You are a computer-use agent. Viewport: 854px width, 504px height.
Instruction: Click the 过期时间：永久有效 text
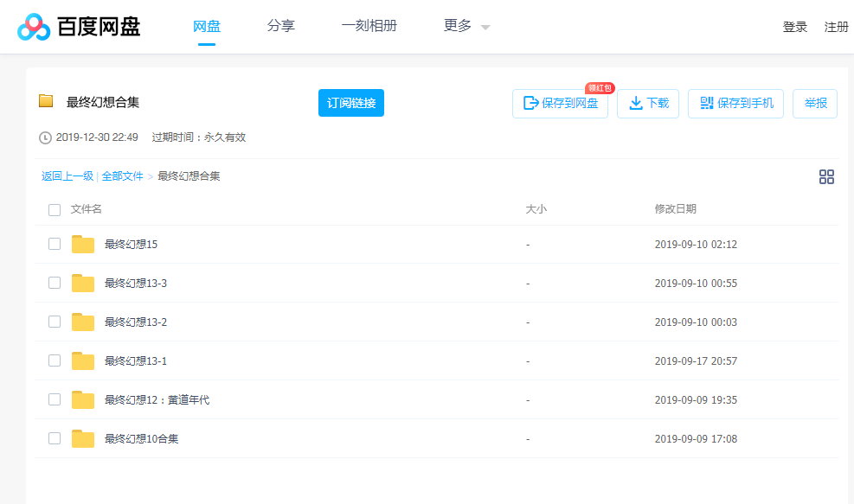(199, 137)
